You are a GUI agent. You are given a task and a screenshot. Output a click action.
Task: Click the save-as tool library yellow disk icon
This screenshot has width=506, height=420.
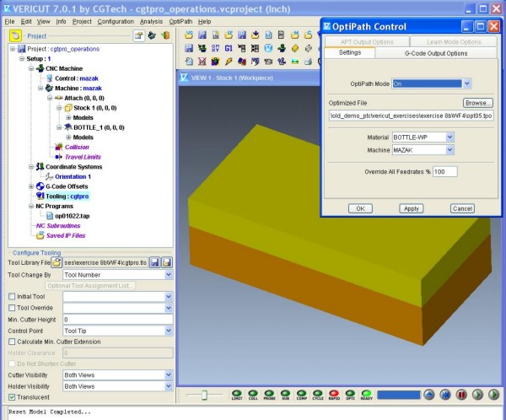[166, 262]
